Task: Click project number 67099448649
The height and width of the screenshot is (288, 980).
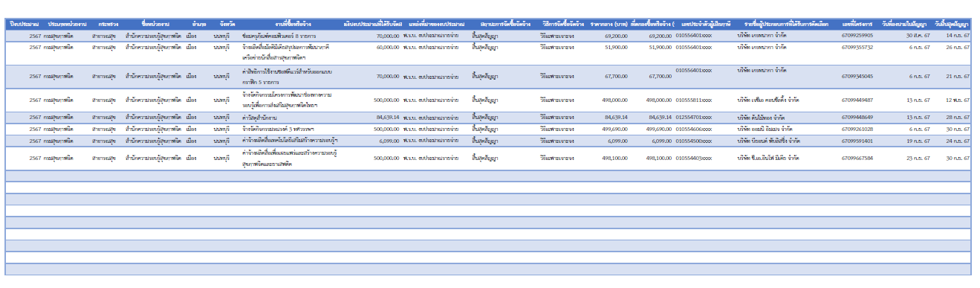Action: (857, 118)
